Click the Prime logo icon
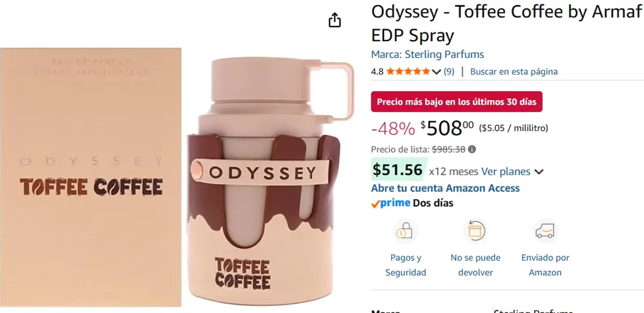Screen dimensions: 644x313 coord(391,203)
